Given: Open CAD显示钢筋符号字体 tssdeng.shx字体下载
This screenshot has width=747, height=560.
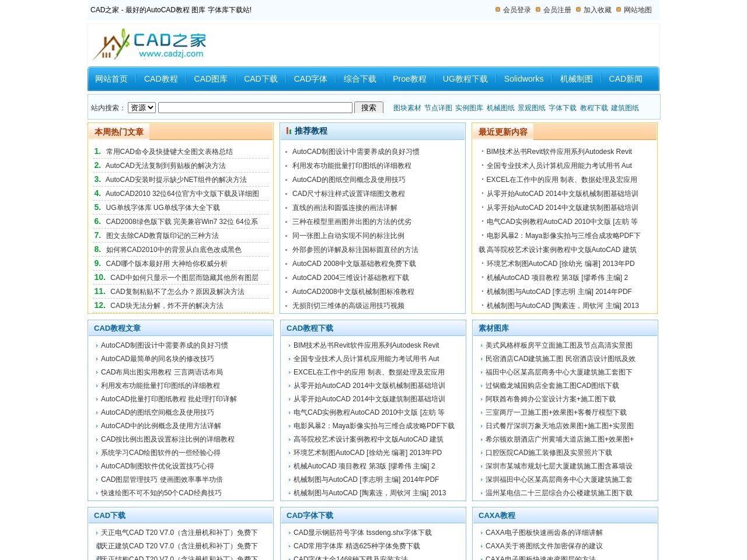Looking at the screenshot, I should point(362,533).
